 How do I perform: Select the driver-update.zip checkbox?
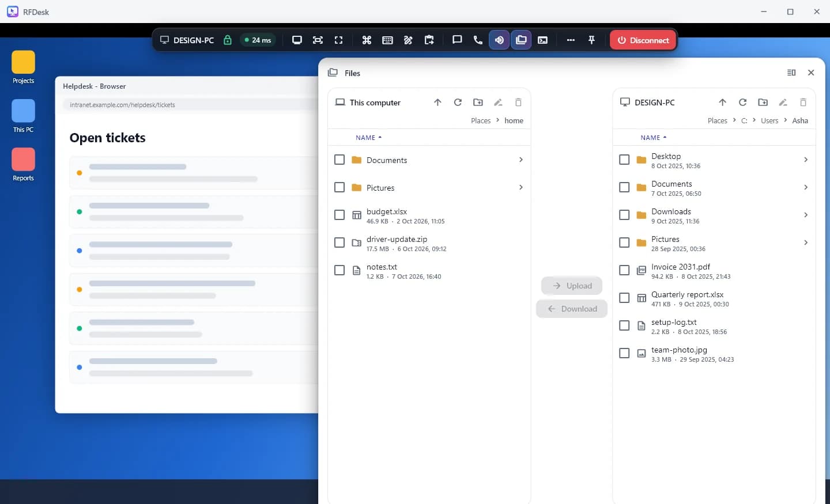tap(339, 242)
